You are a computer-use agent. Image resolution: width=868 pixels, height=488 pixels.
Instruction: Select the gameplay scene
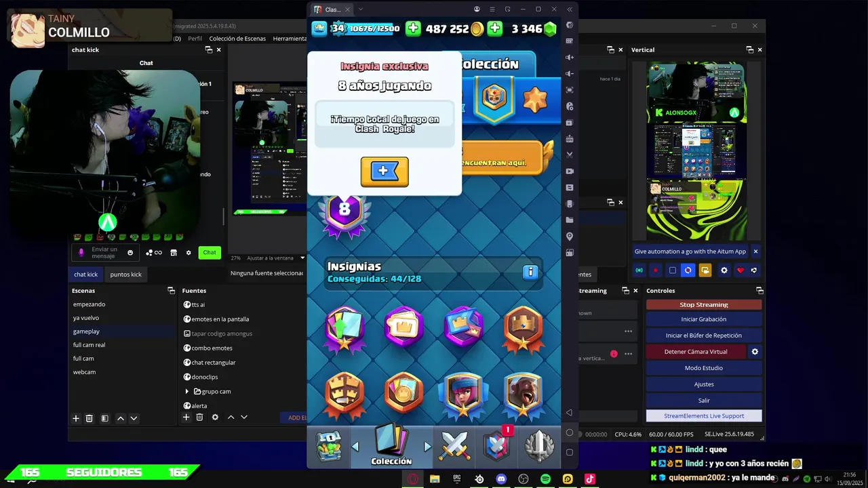click(122, 331)
